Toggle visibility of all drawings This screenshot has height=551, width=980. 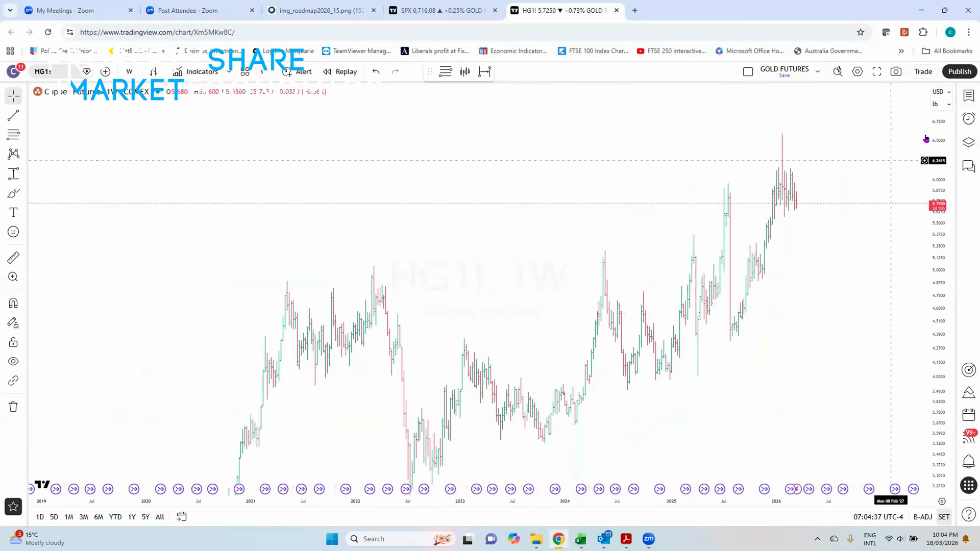[x=13, y=361]
